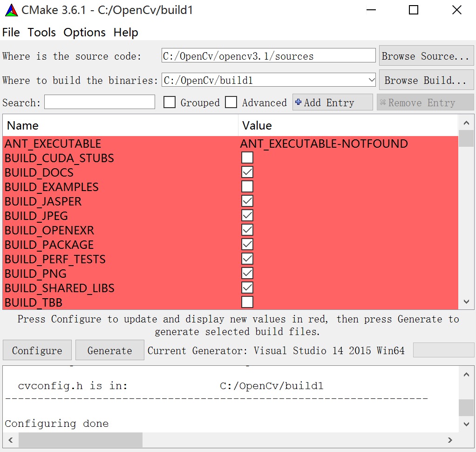Uncheck the BUILD_PACKAGE option

click(x=247, y=244)
